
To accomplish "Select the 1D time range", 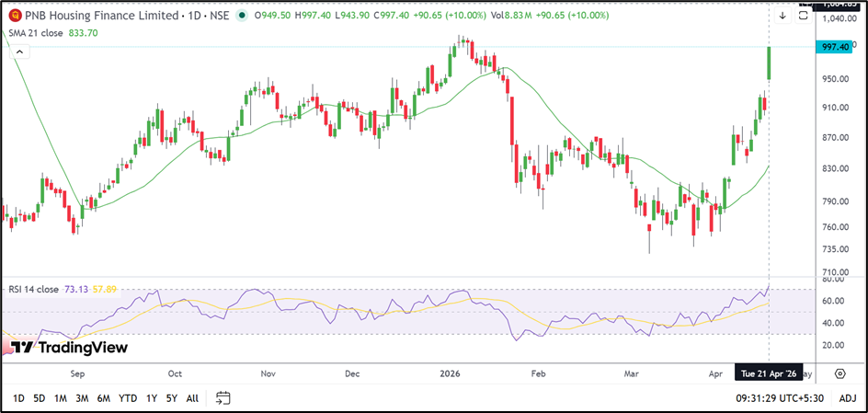I will 17,398.
